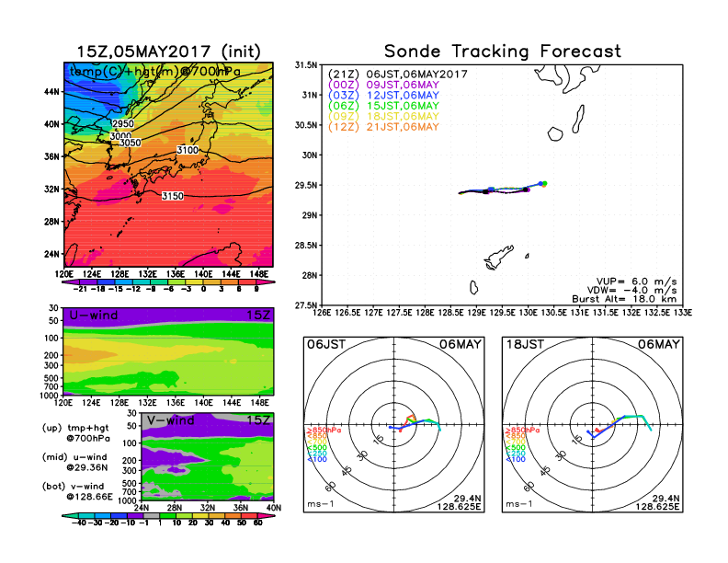Select legend entry "(21Z) 06JST,06MAY2017"
The height and width of the screenshot is (563, 728).
[x=397, y=75]
